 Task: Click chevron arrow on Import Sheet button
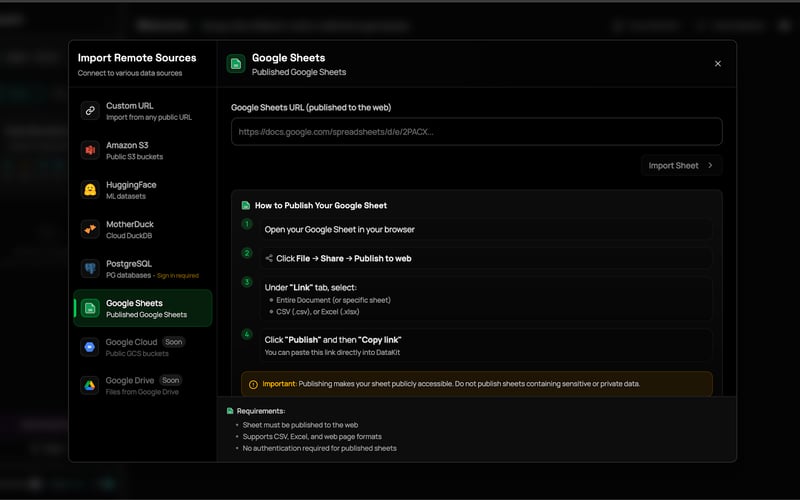710,165
